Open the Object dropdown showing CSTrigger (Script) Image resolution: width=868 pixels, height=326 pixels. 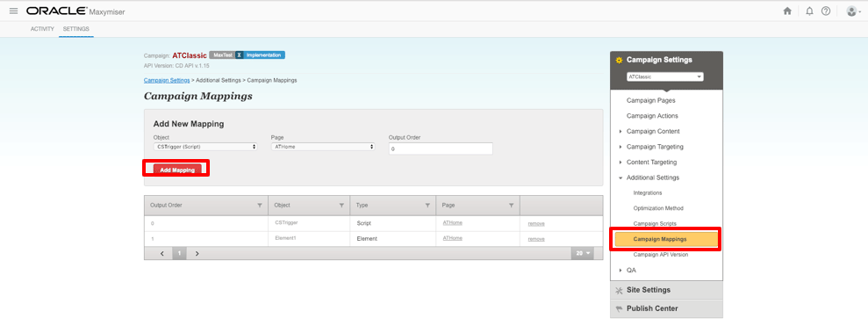[x=205, y=147]
